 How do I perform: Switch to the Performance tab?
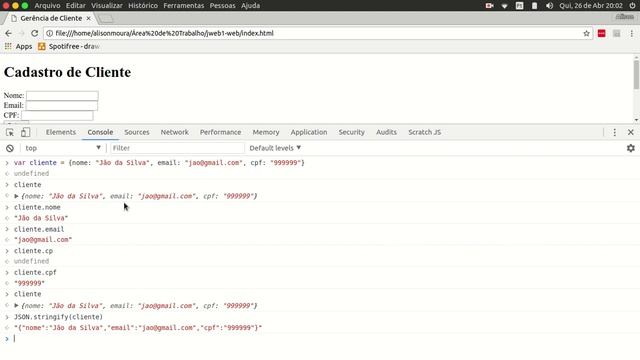pyautogui.click(x=220, y=132)
